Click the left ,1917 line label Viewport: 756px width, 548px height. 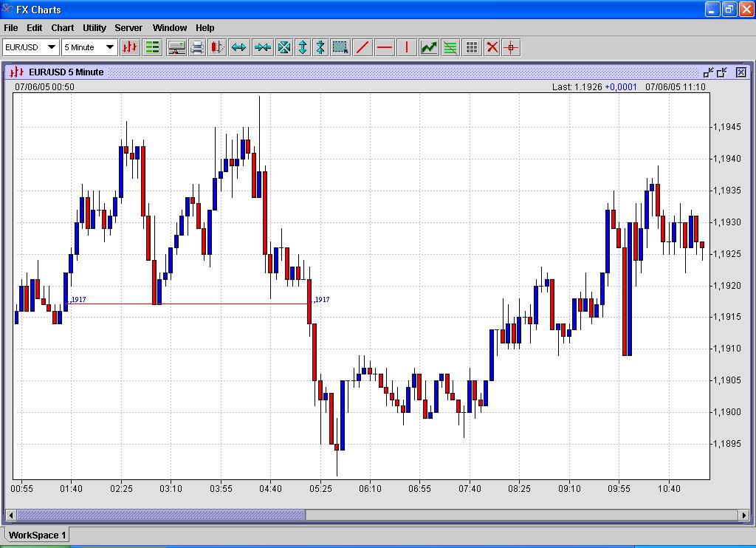click(78, 300)
